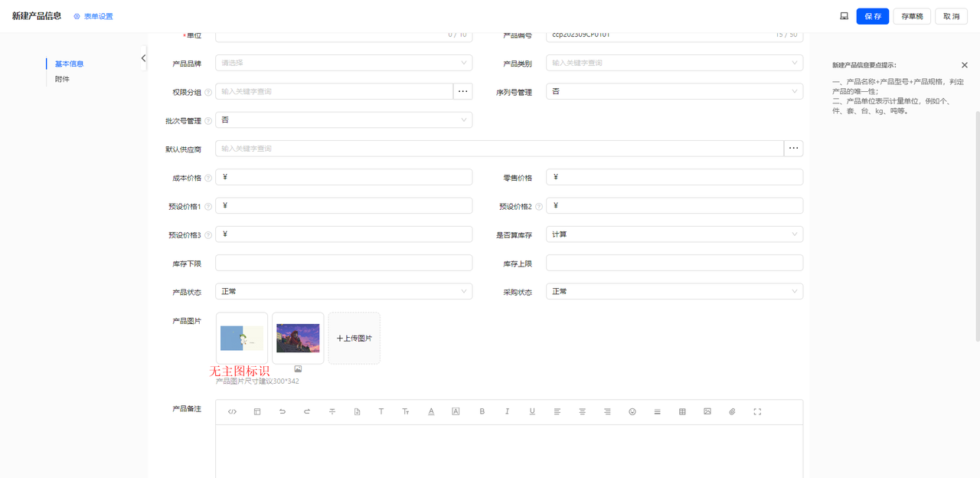Click help icon beside 预设价格1
Viewport: 980px width, 478px height.
[x=208, y=207]
